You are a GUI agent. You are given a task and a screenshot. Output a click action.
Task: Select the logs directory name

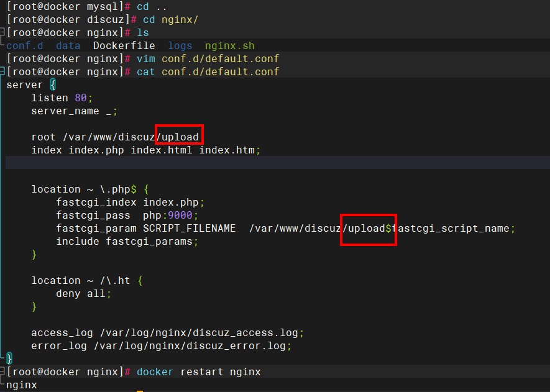pyautogui.click(x=180, y=45)
